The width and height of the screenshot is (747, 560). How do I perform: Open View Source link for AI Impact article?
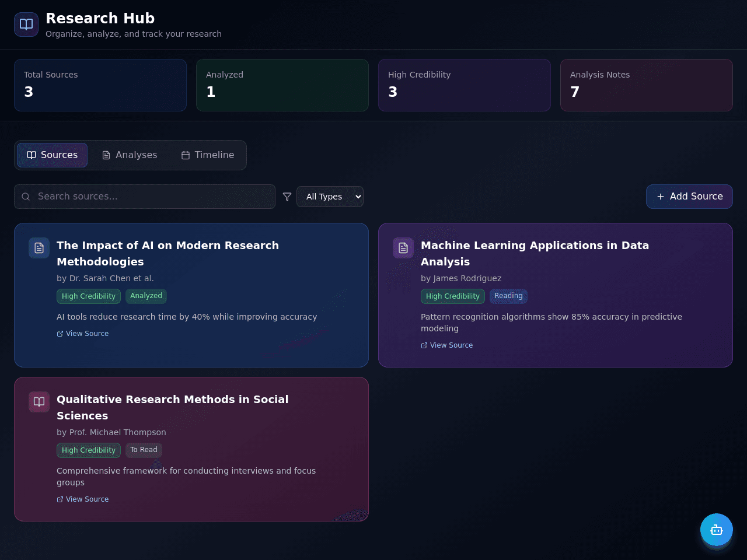coord(83,334)
